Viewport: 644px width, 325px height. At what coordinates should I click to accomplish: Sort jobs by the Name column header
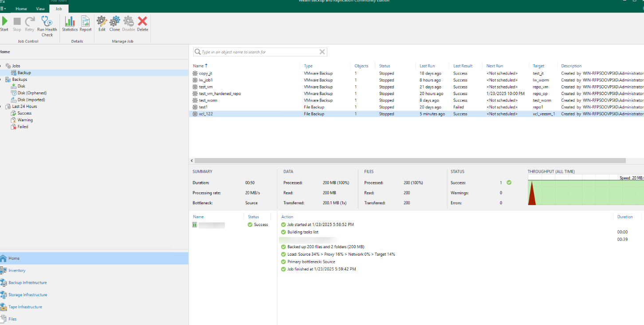pyautogui.click(x=198, y=66)
